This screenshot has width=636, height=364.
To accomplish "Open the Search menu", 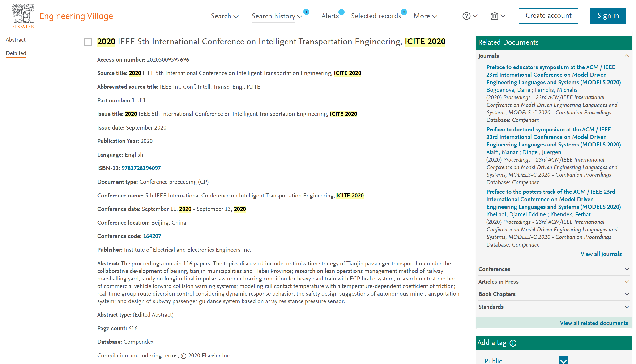I will 224,16.
